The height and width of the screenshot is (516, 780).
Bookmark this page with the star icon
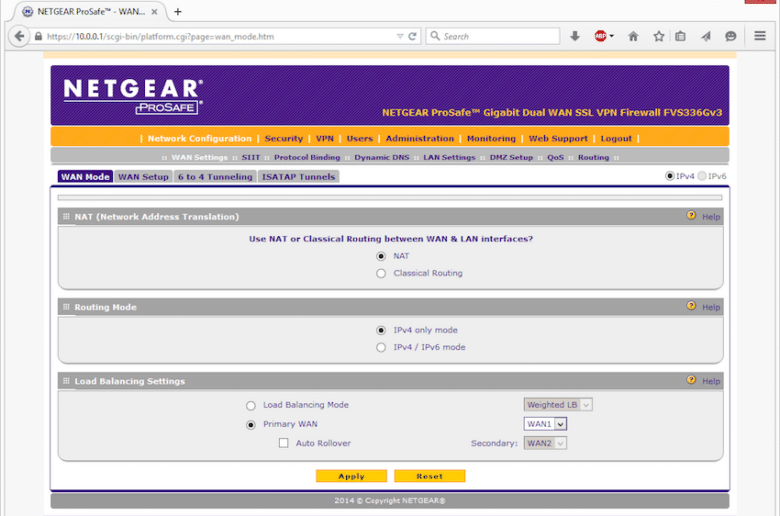[x=659, y=36]
